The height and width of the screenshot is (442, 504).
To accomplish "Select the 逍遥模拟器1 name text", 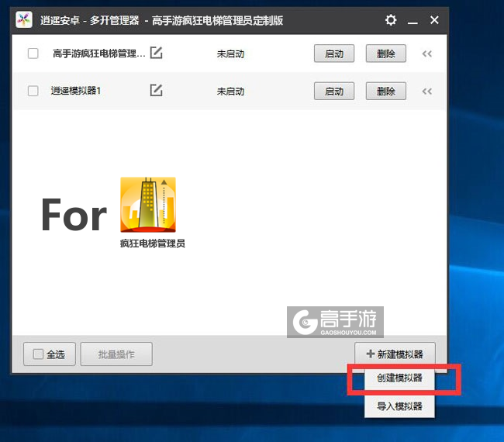I will coord(76,91).
